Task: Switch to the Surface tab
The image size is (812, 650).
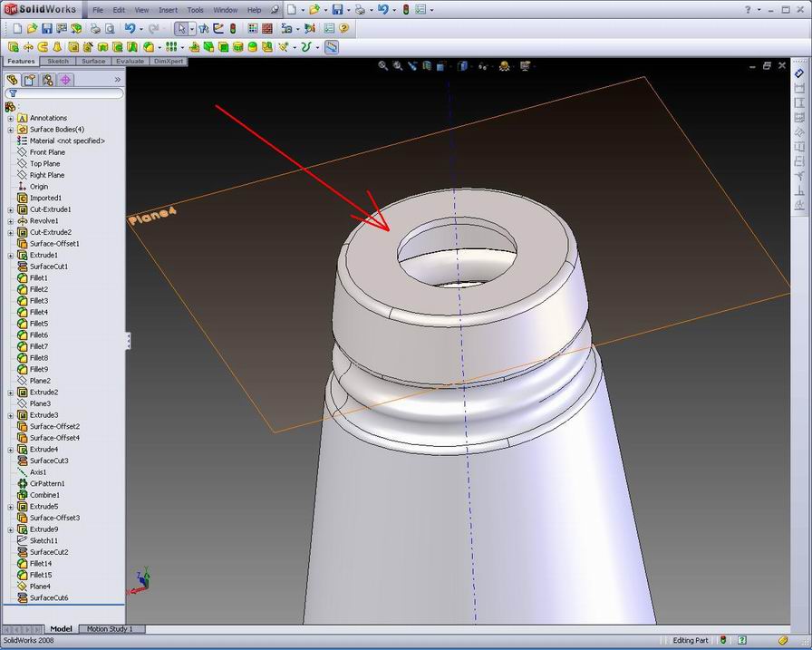Action: pyautogui.click(x=92, y=62)
